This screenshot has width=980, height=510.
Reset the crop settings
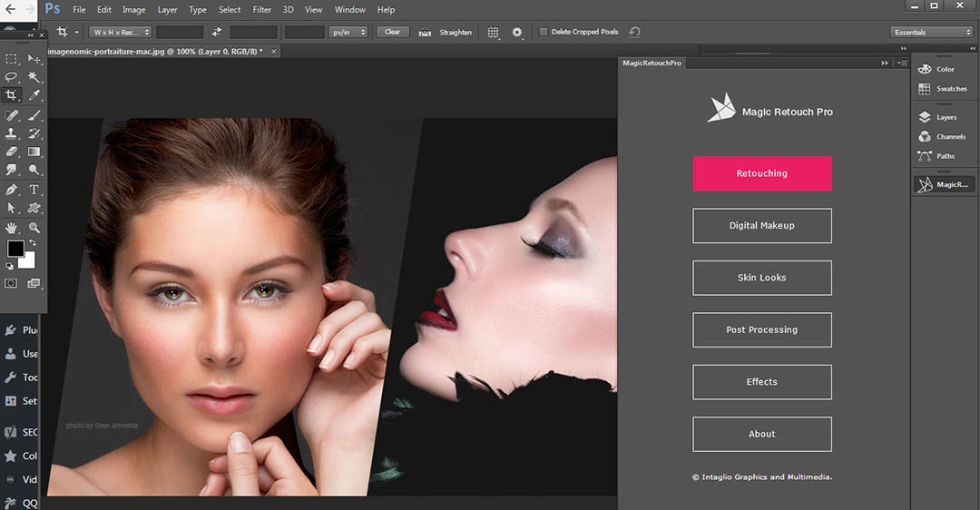click(634, 32)
